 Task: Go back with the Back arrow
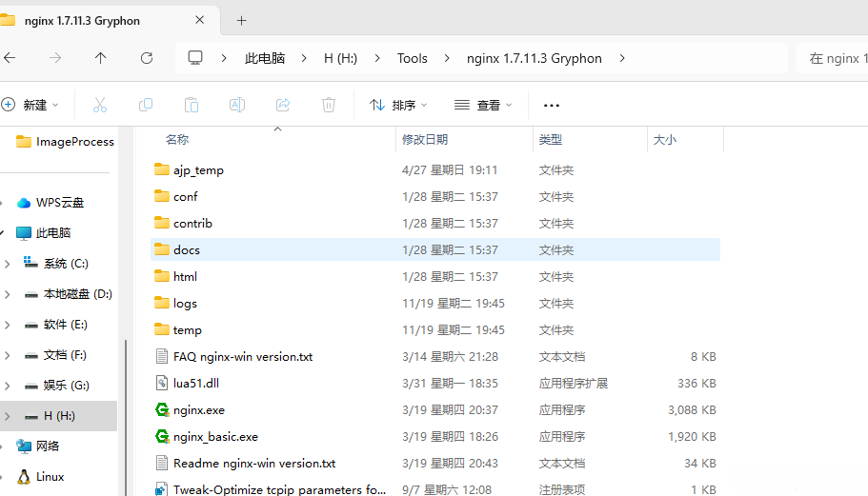(x=10, y=58)
